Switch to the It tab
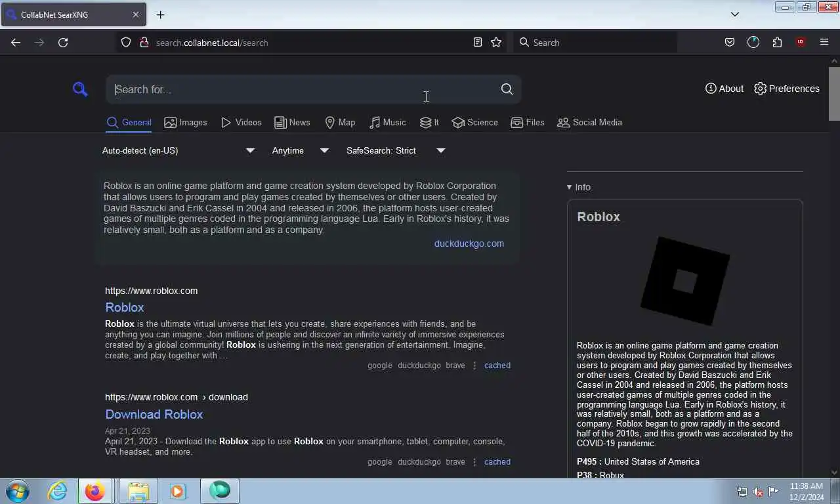This screenshot has height=504, width=840. [429, 122]
